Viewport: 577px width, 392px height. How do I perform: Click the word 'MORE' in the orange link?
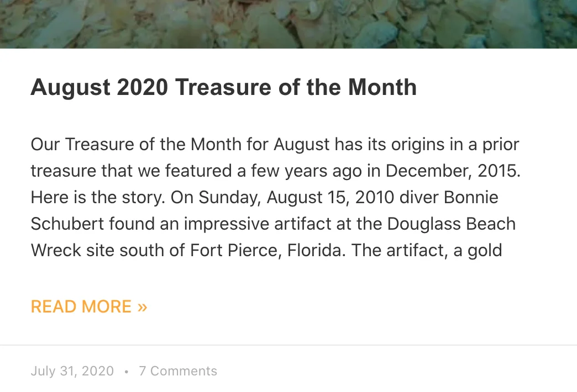[x=106, y=306]
